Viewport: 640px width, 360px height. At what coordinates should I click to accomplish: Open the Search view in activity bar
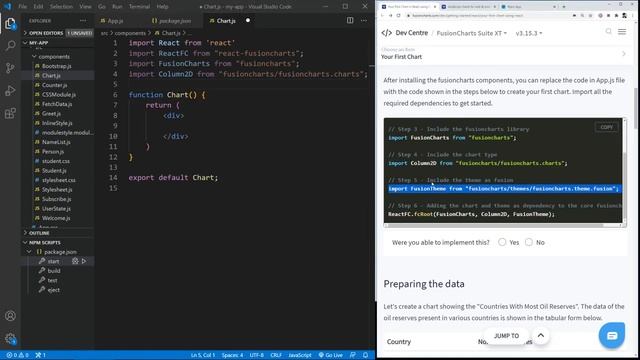pyautogui.click(x=10, y=45)
